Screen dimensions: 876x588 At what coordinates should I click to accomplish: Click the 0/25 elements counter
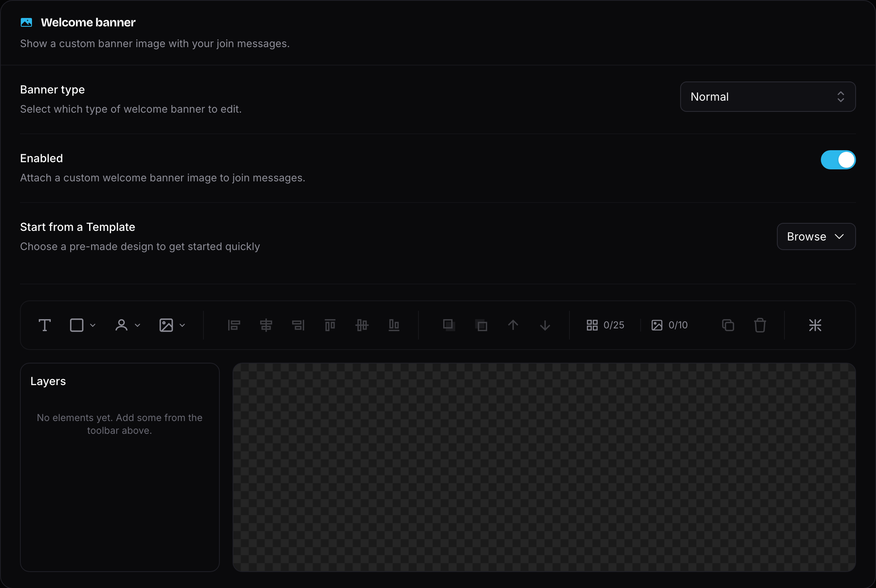tap(614, 325)
